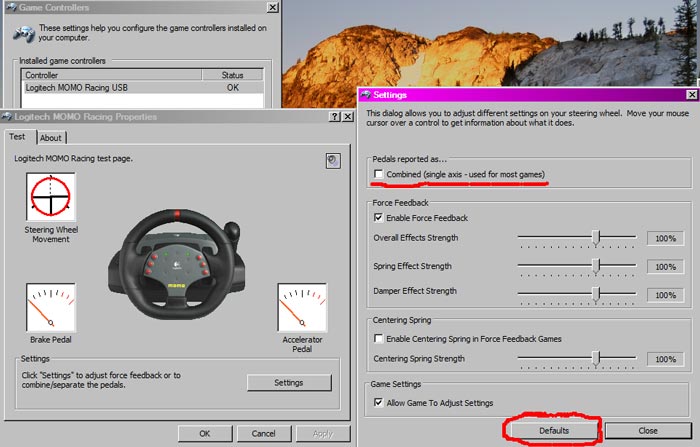Close the Game Controllers window
Image resolution: width=700 pixels, height=447 pixels.
pyautogui.click(x=272, y=7)
